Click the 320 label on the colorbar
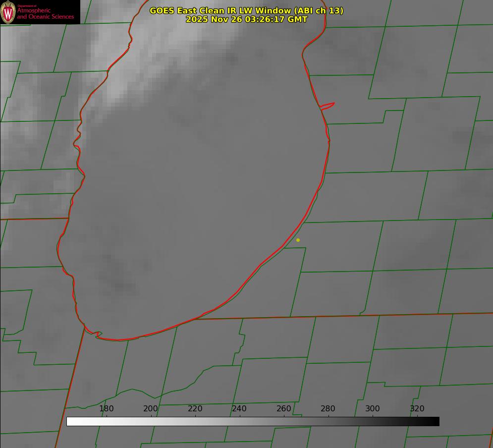Image resolution: width=493 pixels, height=448 pixels. 417,408
